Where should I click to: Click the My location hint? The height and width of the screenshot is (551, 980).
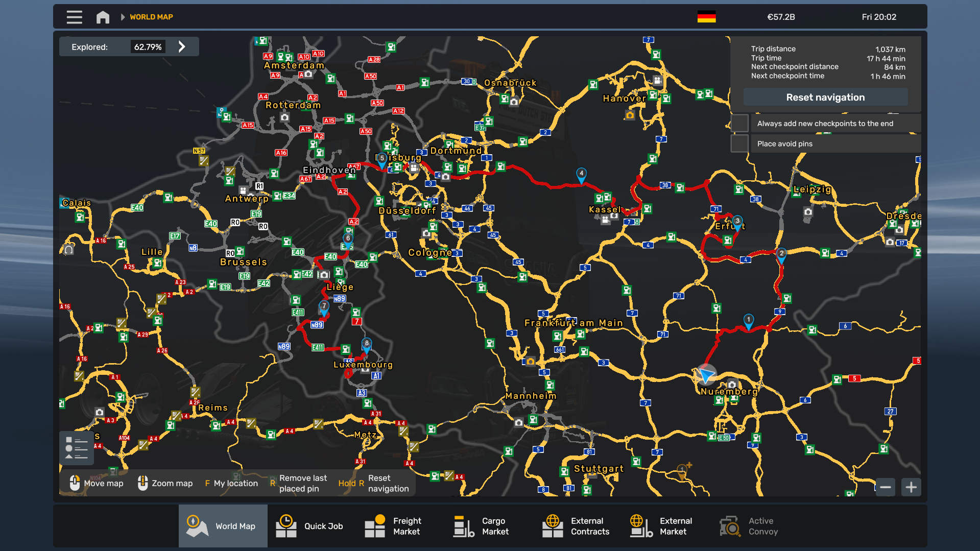point(231,483)
